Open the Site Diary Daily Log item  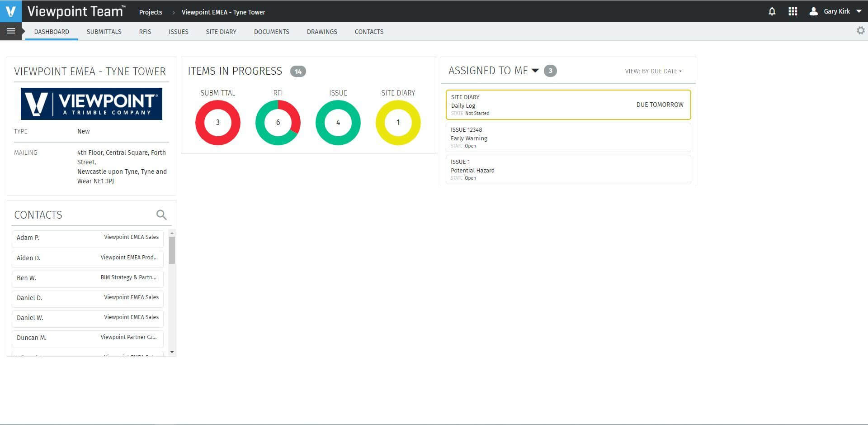568,105
